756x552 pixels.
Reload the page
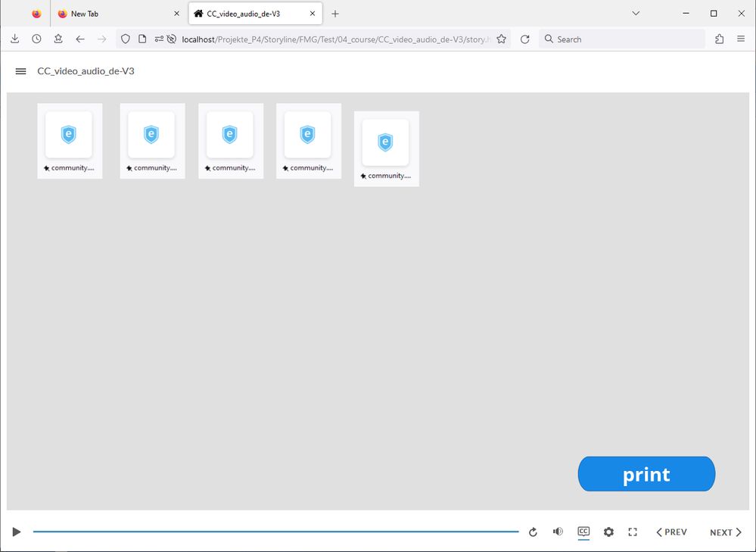pyautogui.click(x=525, y=39)
